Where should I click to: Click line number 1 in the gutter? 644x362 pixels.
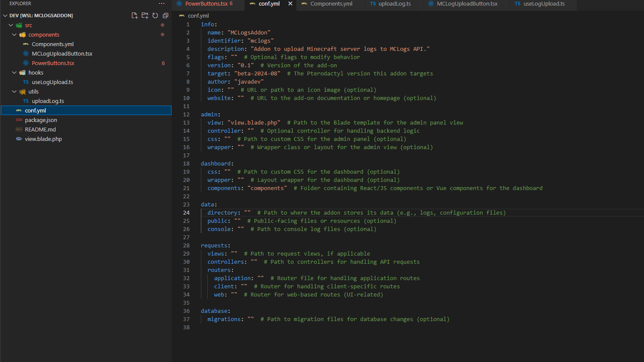(188, 24)
